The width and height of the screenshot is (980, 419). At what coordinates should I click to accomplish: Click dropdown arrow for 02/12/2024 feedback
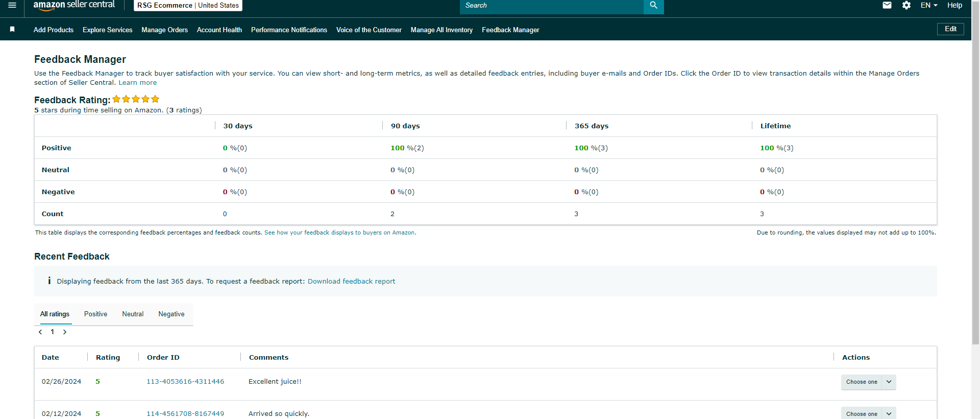pos(889,414)
